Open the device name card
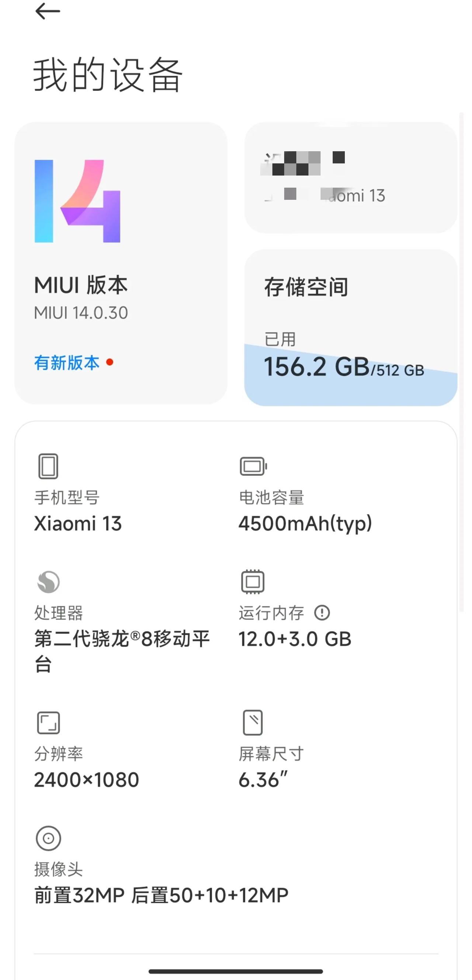 point(350,177)
